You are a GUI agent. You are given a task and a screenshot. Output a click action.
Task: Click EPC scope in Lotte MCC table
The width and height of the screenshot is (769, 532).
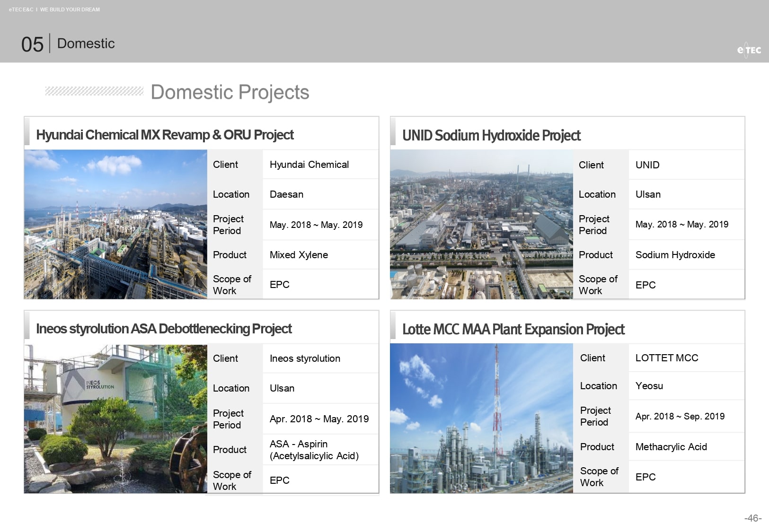pyautogui.click(x=645, y=477)
